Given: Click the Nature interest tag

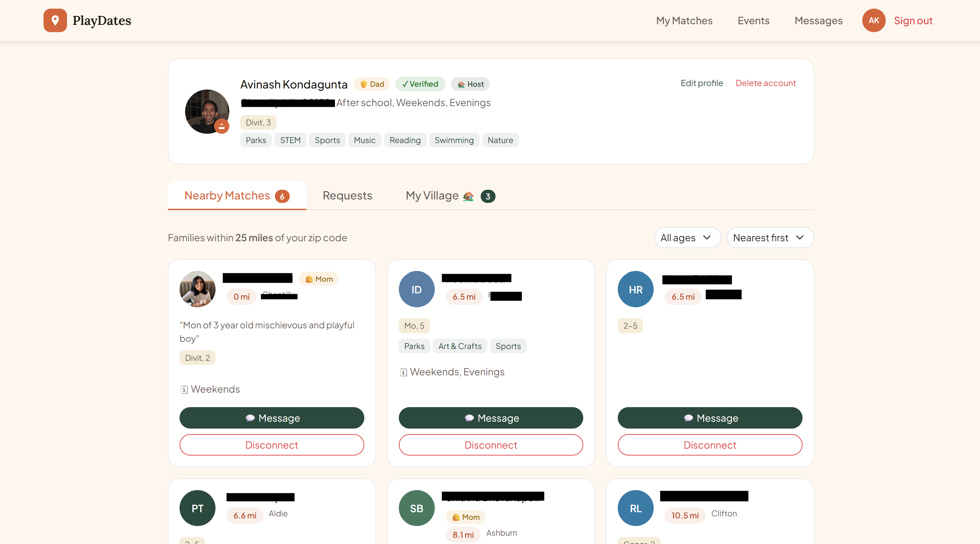Looking at the screenshot, I should click(x=500, y=140).
